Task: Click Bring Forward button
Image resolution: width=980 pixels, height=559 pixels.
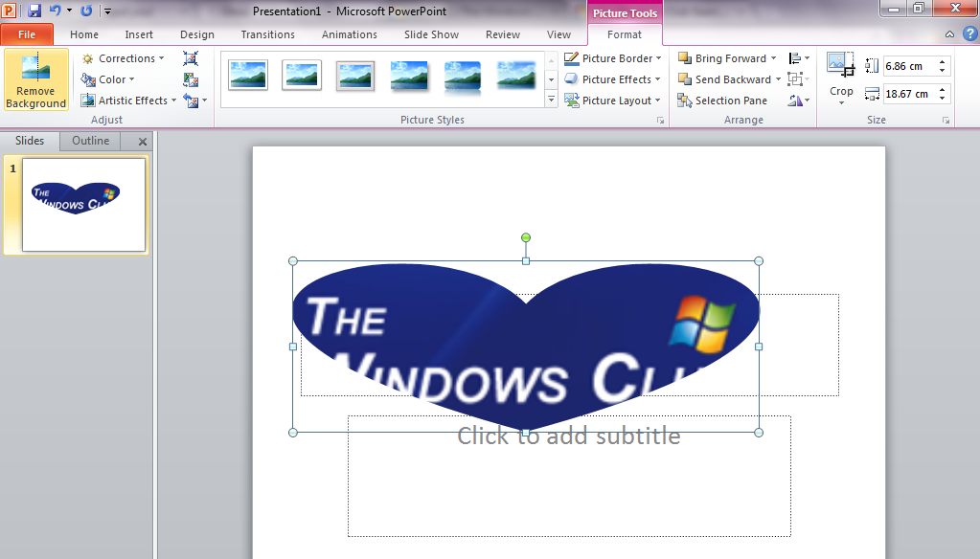Action: click(722, 58)
